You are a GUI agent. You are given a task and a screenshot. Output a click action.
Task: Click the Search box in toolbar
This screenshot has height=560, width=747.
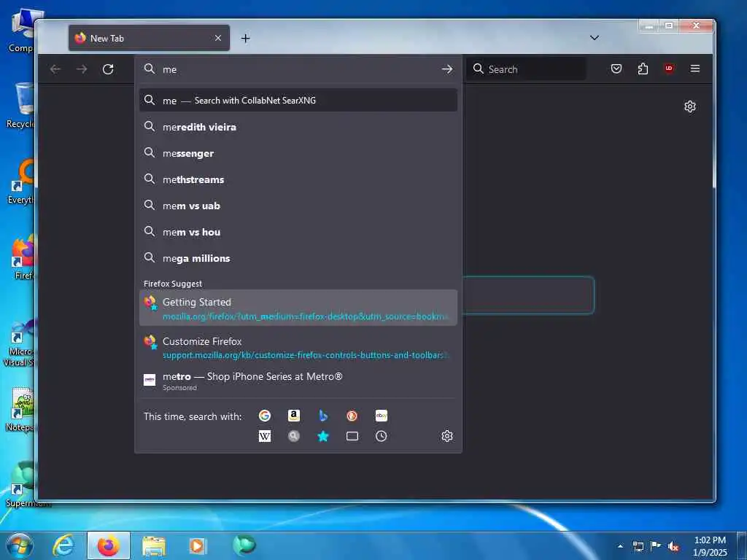[x=527, y=69]
